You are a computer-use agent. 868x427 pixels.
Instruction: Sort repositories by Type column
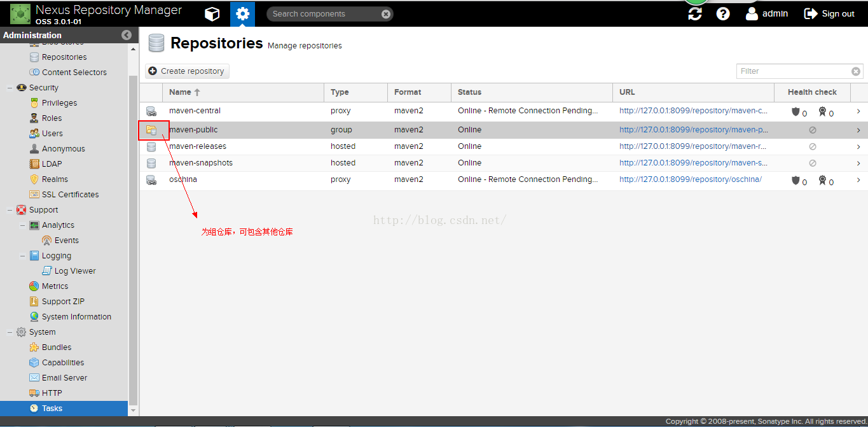(356, 92)
